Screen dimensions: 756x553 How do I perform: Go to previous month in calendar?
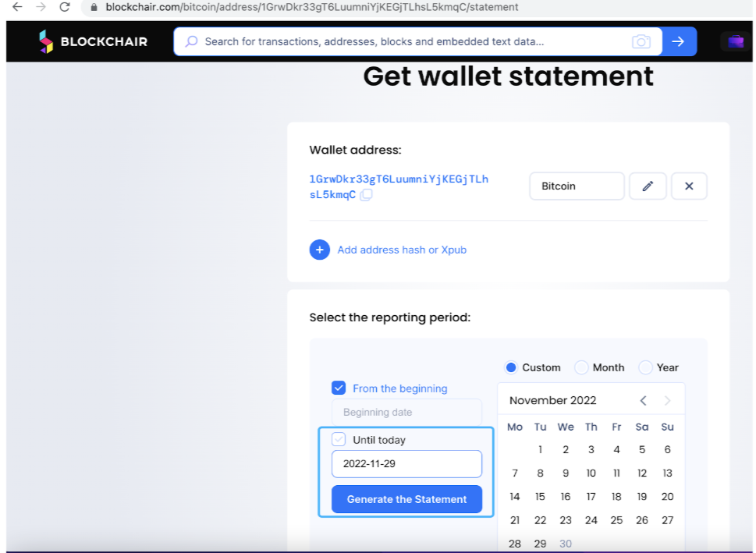tap(643, 401)
